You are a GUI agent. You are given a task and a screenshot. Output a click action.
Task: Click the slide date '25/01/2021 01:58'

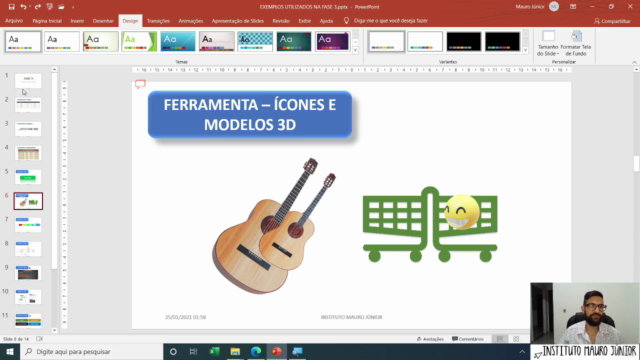(185, 317)
